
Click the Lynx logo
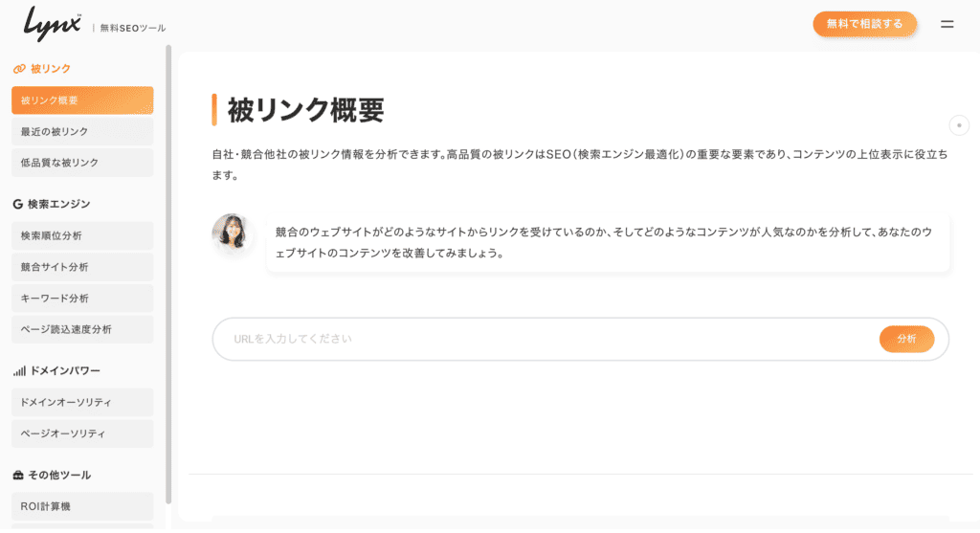53,24
